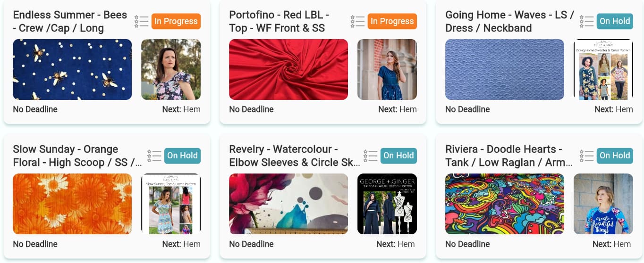Open checklist icon on Going Home Waves card
Image resolution: width=644 pixels, height=263 pixels.
[586, 21]
